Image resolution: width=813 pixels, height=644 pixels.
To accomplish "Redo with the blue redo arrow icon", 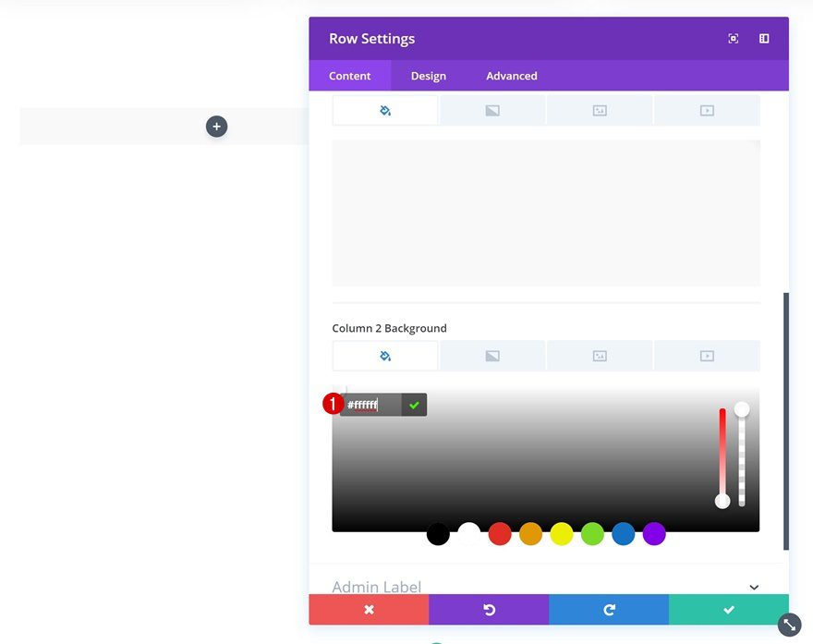I will [x=609, y=609].
